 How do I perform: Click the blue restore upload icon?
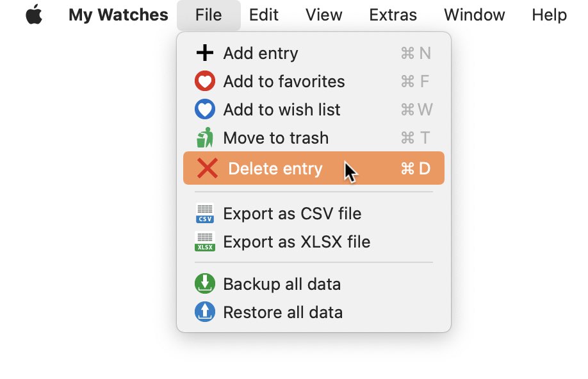tap(205, 312)
